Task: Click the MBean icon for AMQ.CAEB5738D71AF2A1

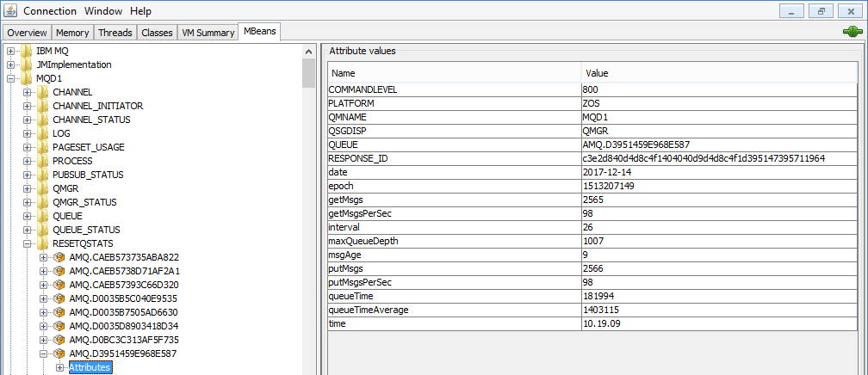Action: point(59,271)
